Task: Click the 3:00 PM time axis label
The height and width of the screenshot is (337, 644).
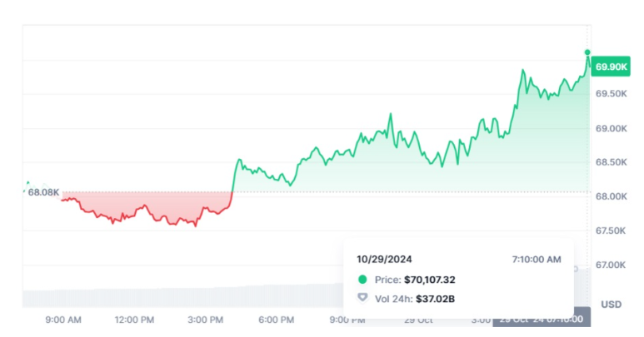Action: pos(205,320)
